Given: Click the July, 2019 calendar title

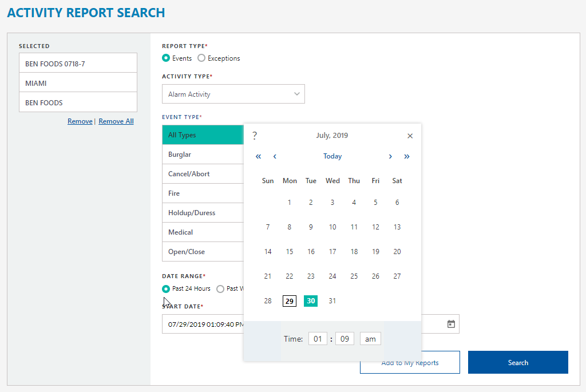Looking at the screenshot, I should point(332,135).
